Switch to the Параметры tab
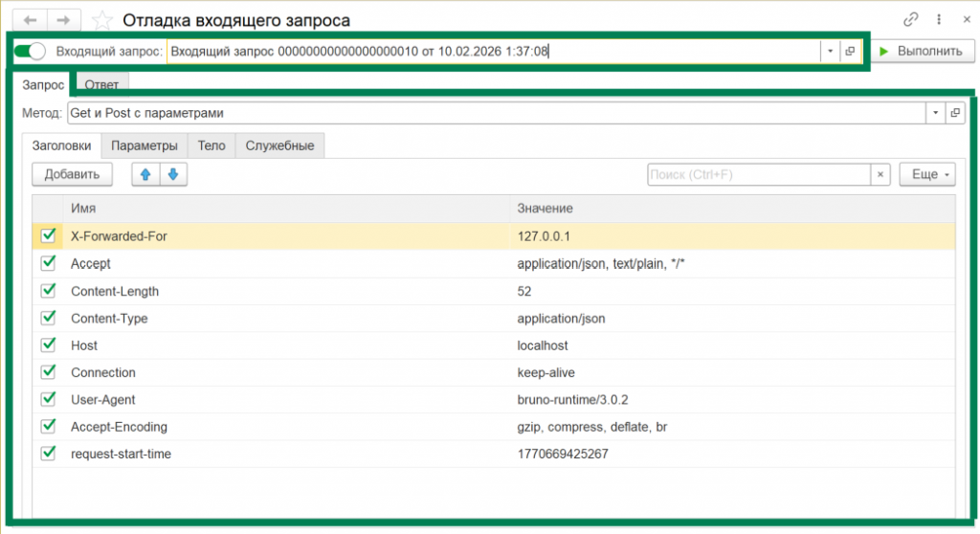 [x=145, y=145]
